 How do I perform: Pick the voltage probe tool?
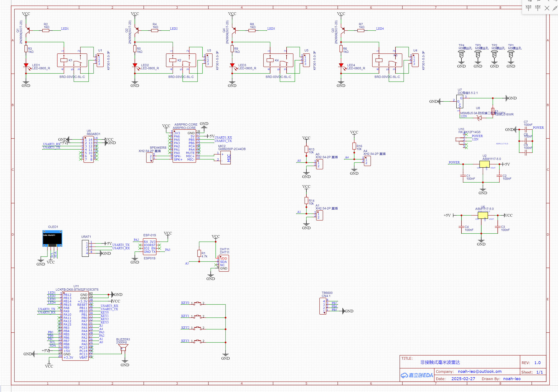pyautogui.click(x=555, y=8)
